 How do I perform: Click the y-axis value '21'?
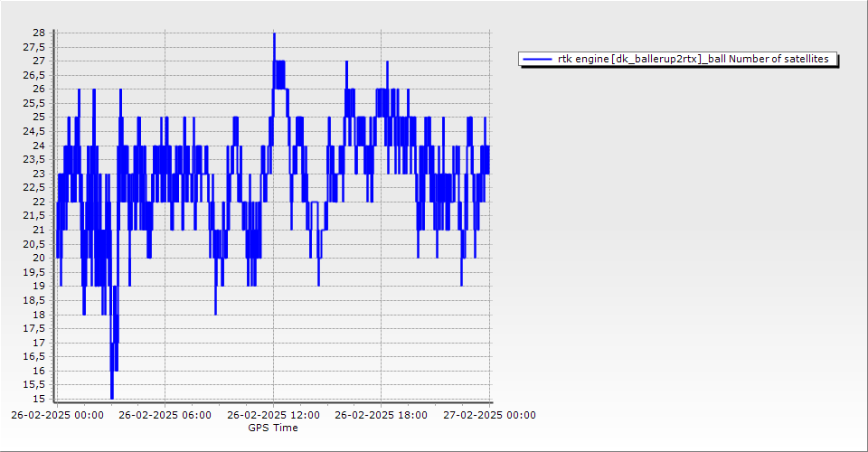pos(39,230)
